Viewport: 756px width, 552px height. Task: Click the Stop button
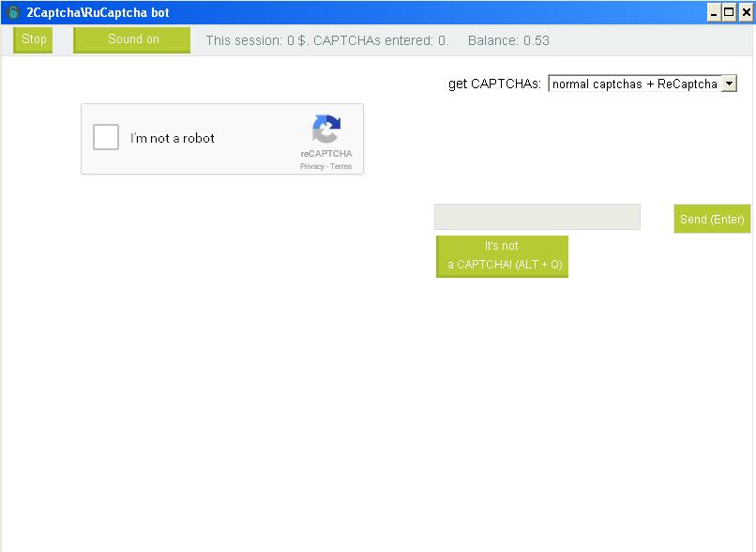(x=33, y=39)
